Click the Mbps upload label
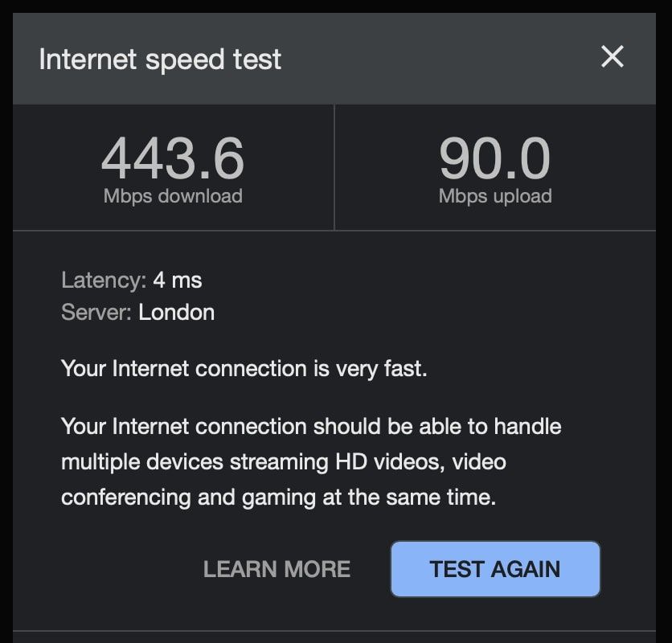The image size is (672, 643). point(495,196)
